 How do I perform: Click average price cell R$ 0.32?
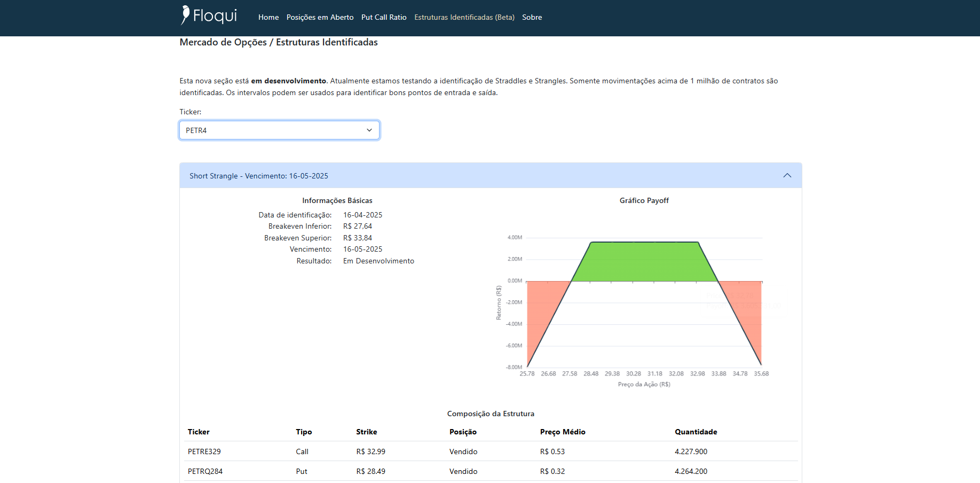[552, 471]
